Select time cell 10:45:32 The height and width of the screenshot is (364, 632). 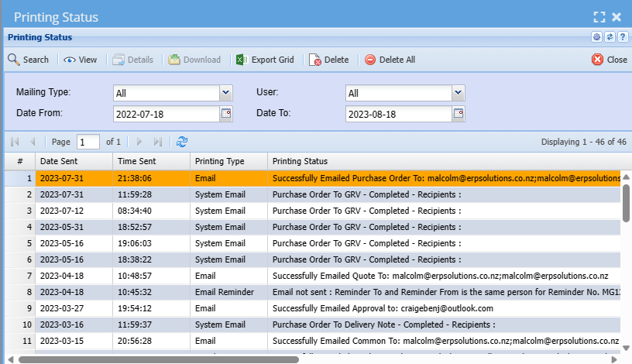151,292
